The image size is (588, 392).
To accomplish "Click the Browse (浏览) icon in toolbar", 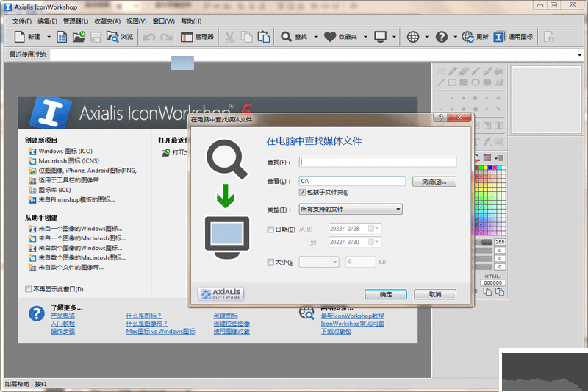I will pyautogui.click(x=112, y=36).
